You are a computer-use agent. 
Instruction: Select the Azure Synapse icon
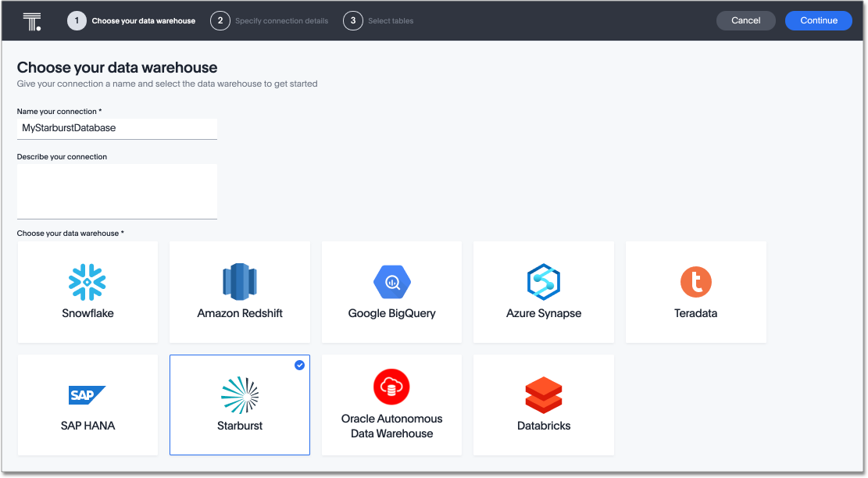544,283
